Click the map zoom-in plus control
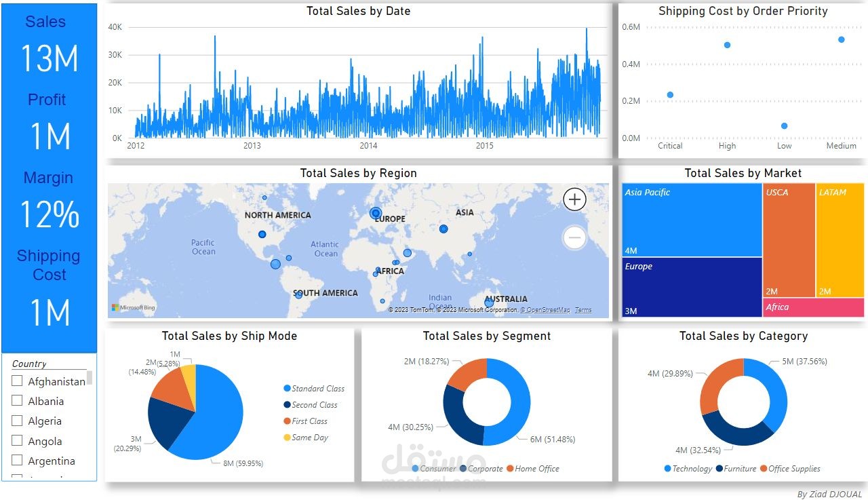The height and width of the screenshot is (502, 868). pyautogui.click(x=574, y=199)
